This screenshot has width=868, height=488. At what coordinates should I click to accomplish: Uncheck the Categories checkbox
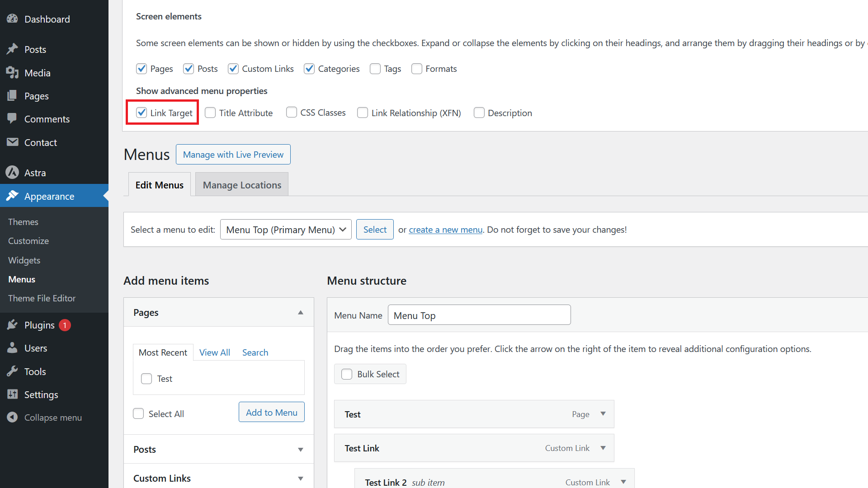pos(309,69)
